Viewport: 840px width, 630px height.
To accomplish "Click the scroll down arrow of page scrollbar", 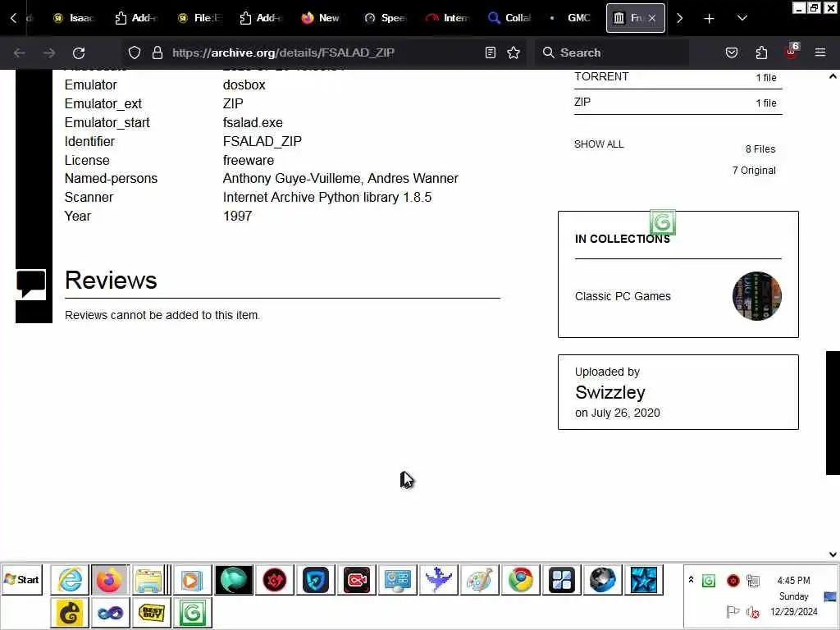I will click(833, 555).
